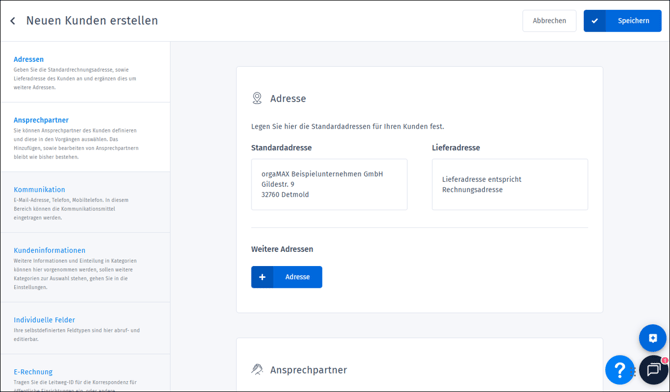Click the checkmark icon on Speichern
The height and width of the screenshot is (392, 670).
595,21
